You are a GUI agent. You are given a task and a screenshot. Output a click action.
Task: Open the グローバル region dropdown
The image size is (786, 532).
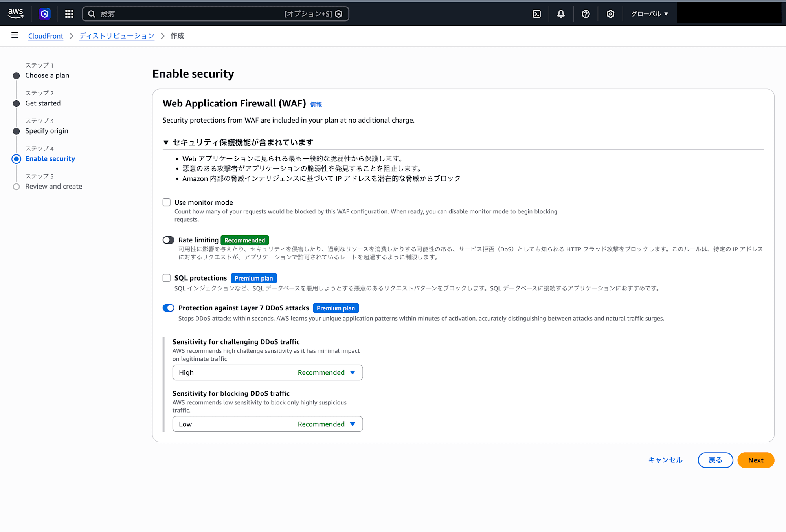pos(650,14)
